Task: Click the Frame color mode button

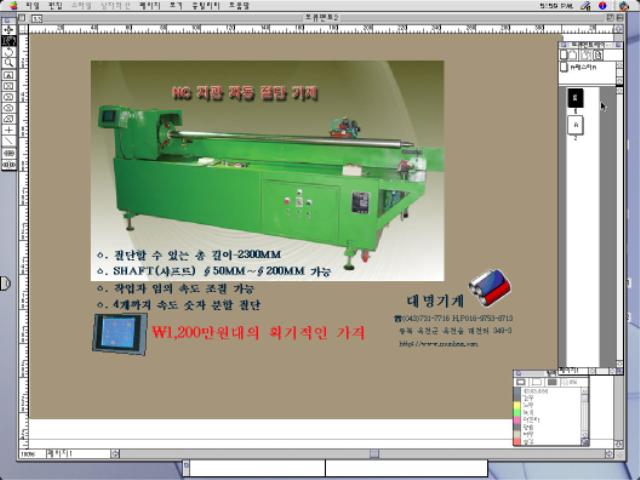Action: tap(523, 381)
